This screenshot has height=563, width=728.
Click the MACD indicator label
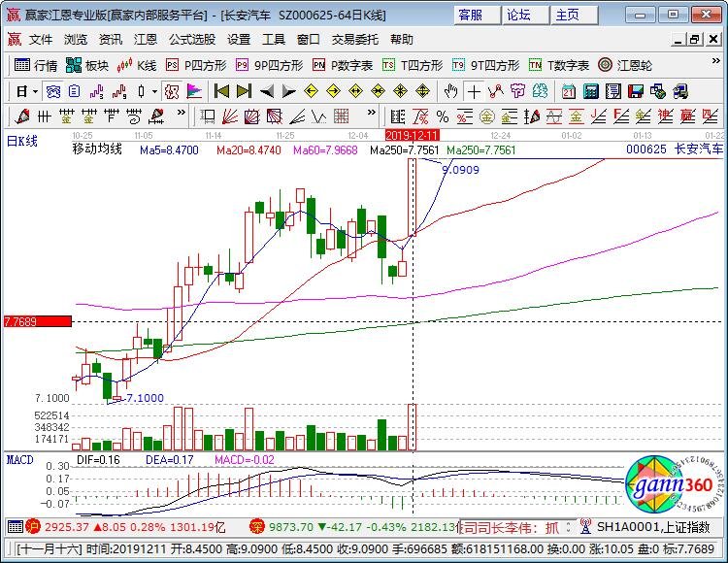coord(20,459)
